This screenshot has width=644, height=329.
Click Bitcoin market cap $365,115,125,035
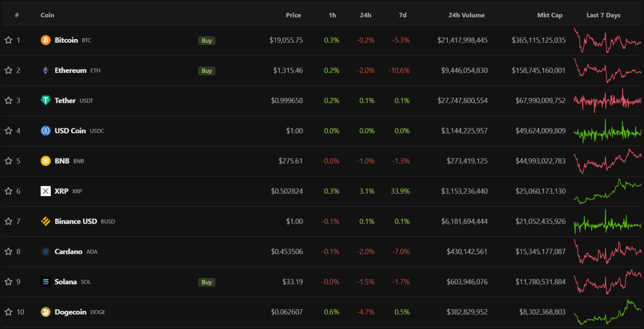(x=538, y=40)
